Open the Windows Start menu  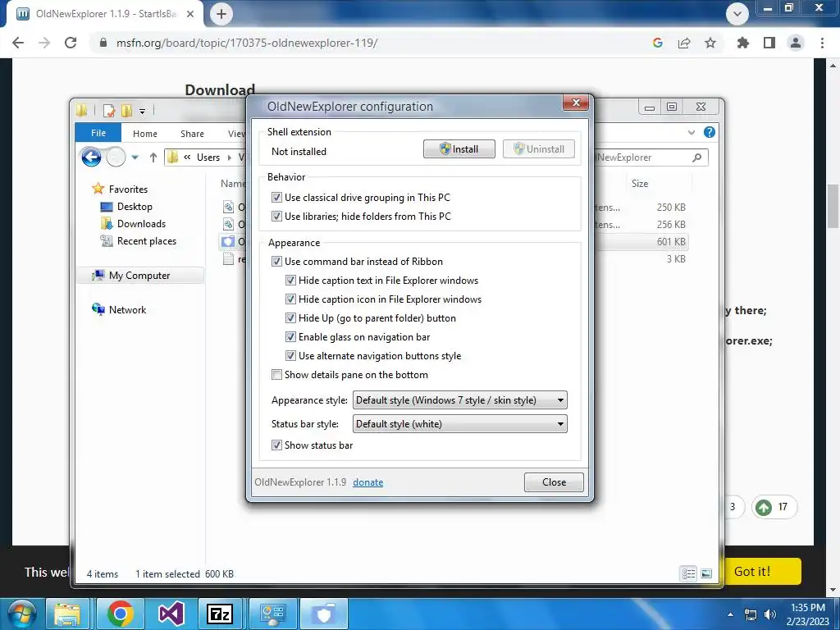[21, 614]
